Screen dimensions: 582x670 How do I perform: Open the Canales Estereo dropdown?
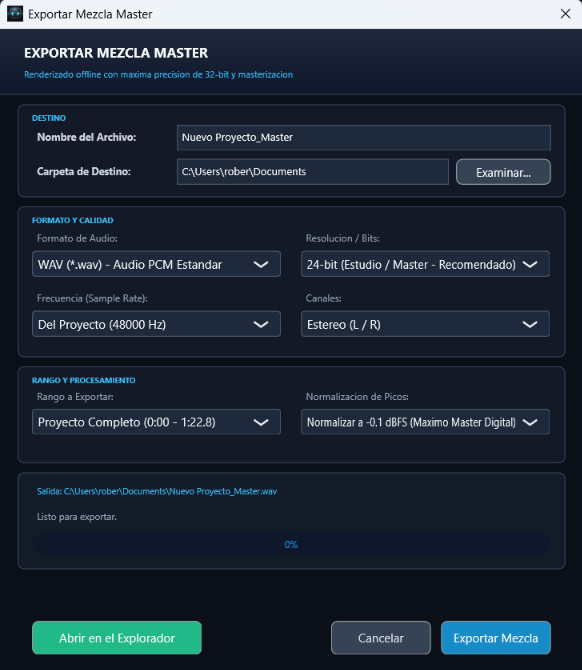click(x=425, y=324)
